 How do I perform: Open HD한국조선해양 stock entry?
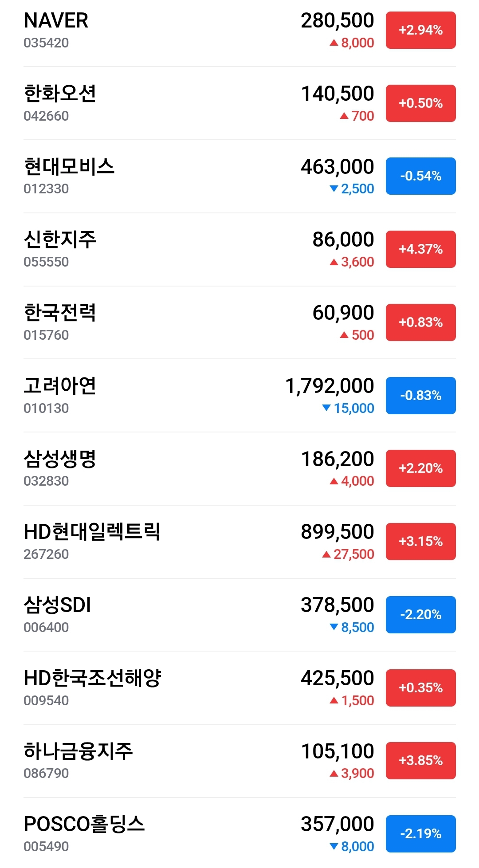click(x=92, y=678)
